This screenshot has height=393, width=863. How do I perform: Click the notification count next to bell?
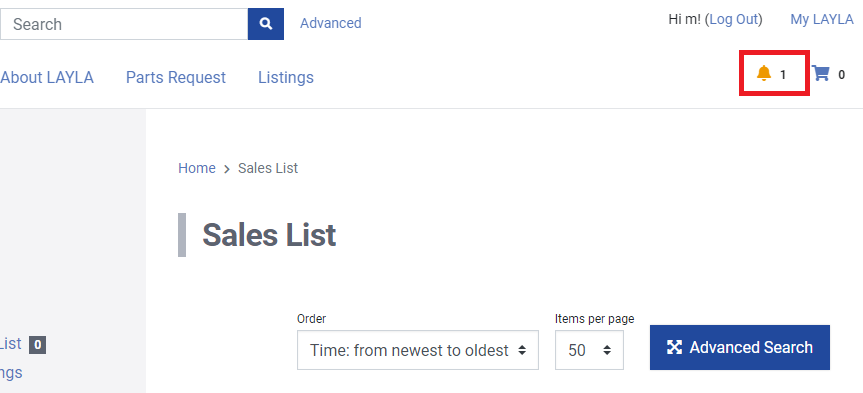click(x=783, y=74)
